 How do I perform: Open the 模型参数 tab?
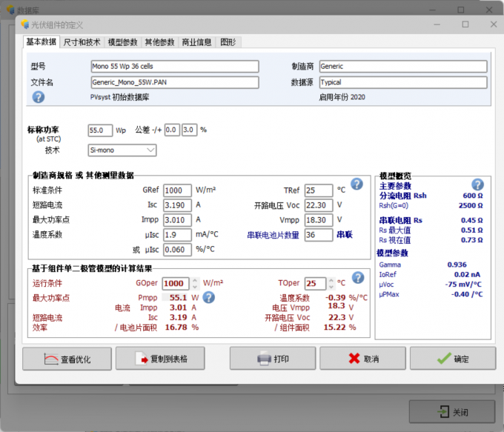coord(122,42)
